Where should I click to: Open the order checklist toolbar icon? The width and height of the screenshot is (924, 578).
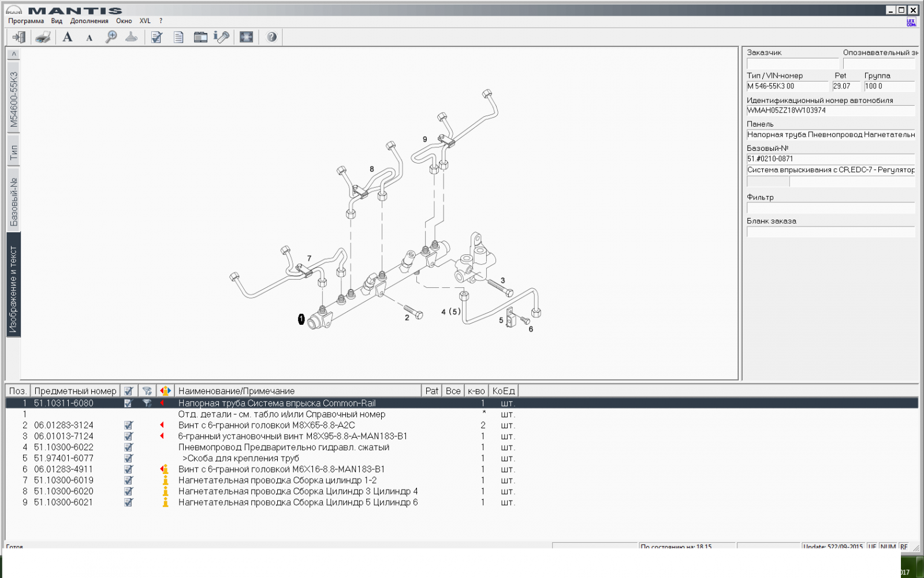(x=157, y=37)
